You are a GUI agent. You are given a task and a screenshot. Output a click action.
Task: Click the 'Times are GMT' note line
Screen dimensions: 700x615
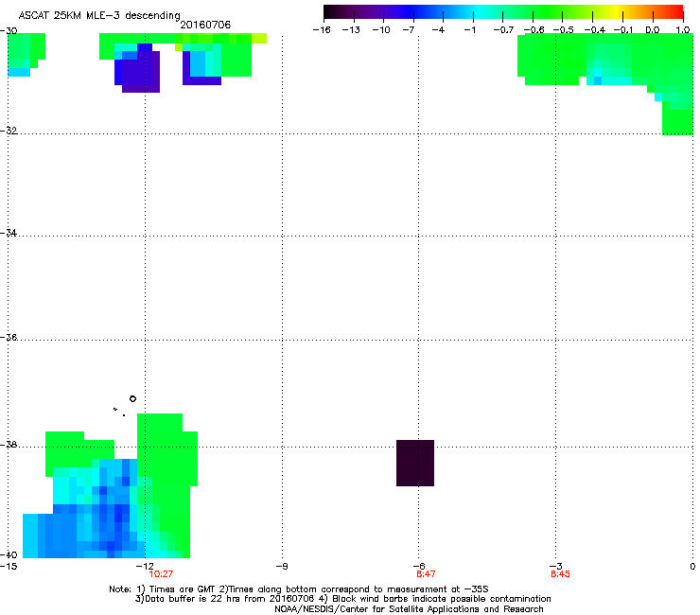coord(299,589)
